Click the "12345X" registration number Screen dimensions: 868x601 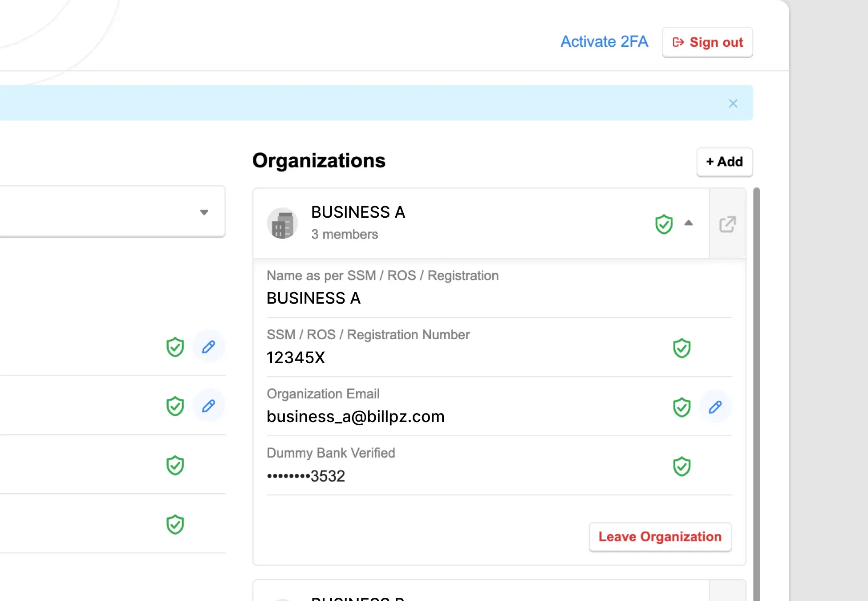tap(296, 357)
